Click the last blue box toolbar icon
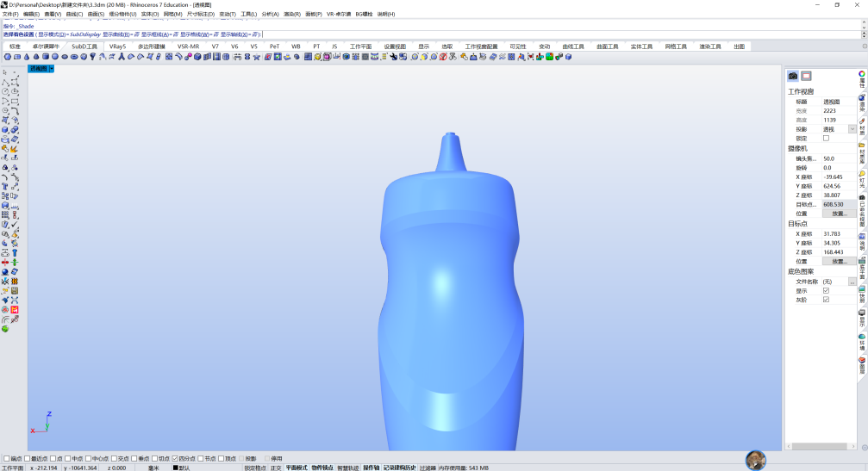868x471 pixels. [568, 57]
